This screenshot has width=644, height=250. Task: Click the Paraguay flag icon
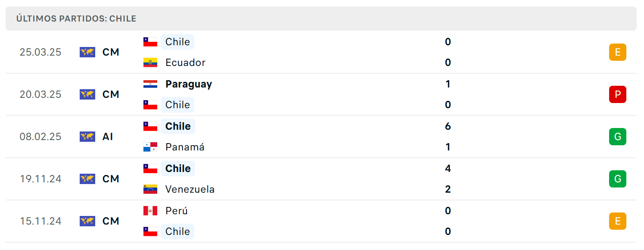[150, 84]
